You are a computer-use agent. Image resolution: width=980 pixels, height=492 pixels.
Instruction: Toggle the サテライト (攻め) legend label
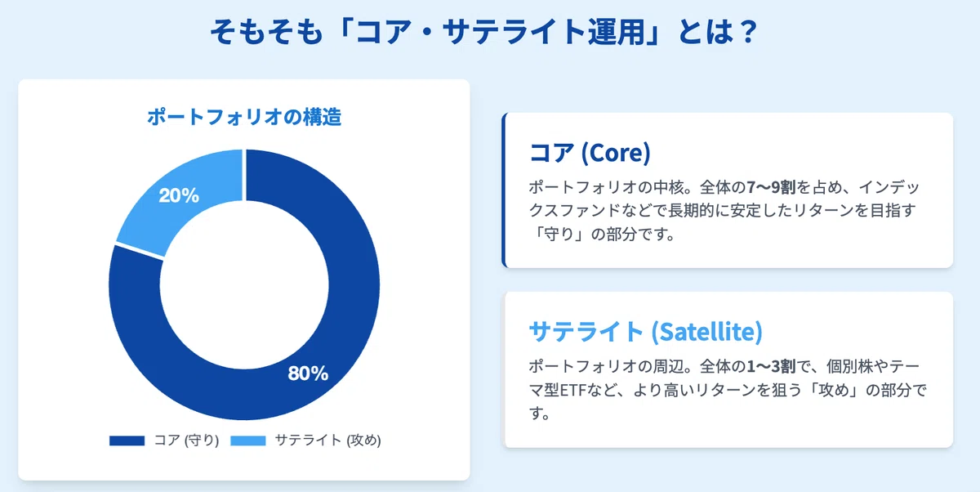327,441
